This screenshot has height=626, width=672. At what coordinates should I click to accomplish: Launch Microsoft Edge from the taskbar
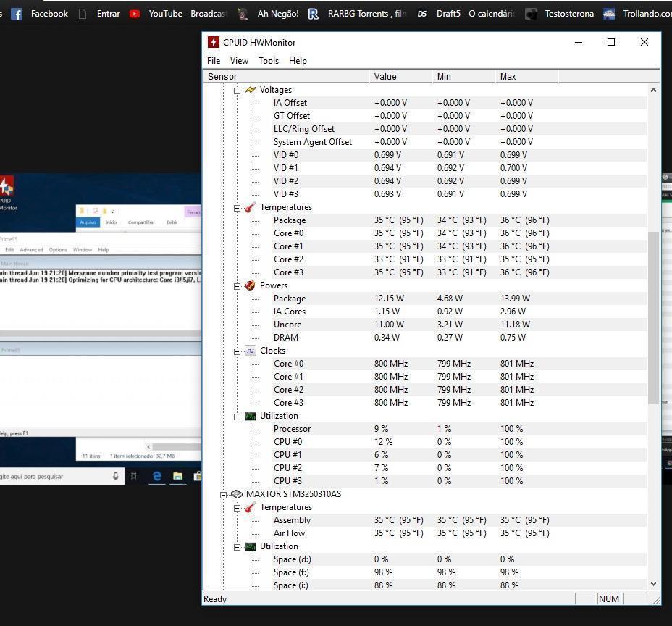click(156, 476)
